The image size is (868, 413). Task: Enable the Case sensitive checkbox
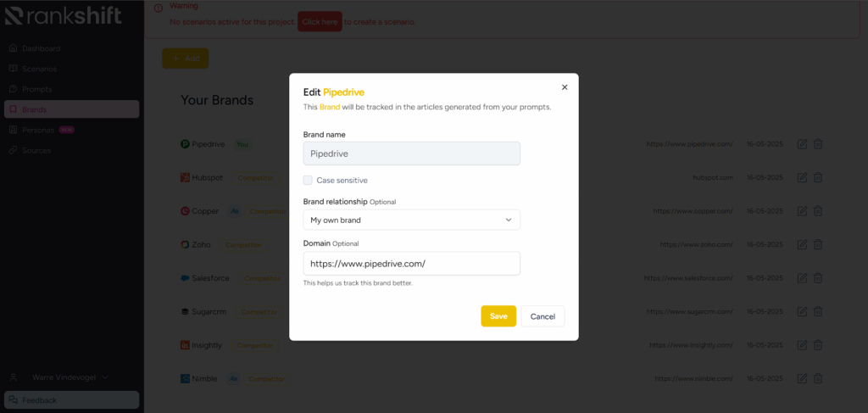click(308, 180)
